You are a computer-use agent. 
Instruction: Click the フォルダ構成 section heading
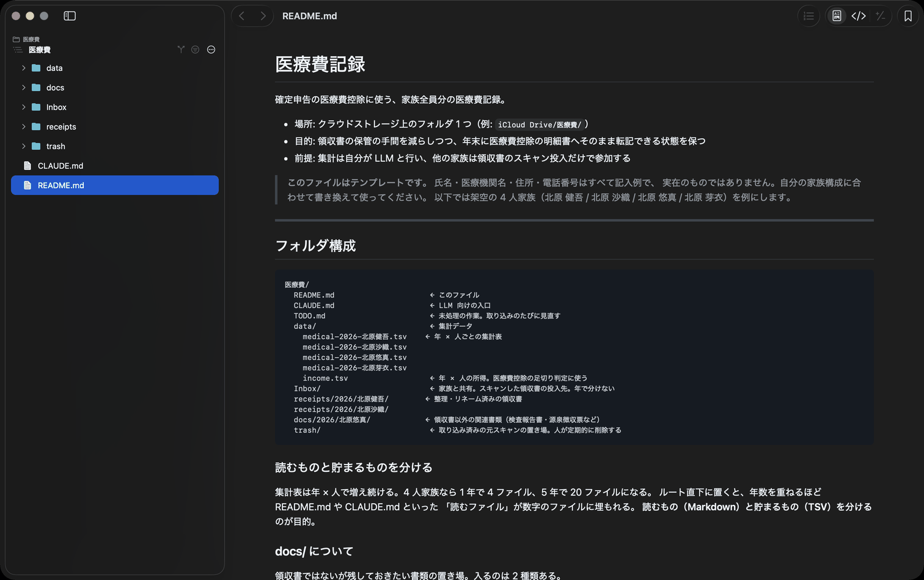click(315, 246)
